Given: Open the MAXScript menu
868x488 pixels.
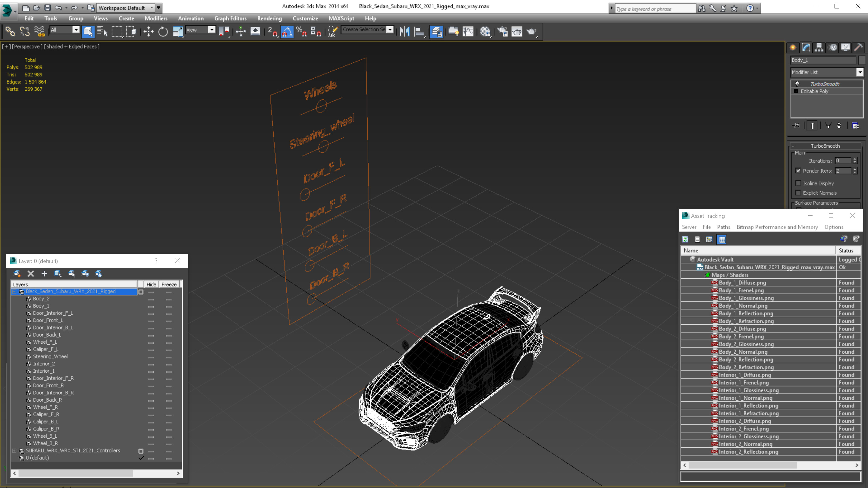Looking at the screenshot, I should coord(341,18).
